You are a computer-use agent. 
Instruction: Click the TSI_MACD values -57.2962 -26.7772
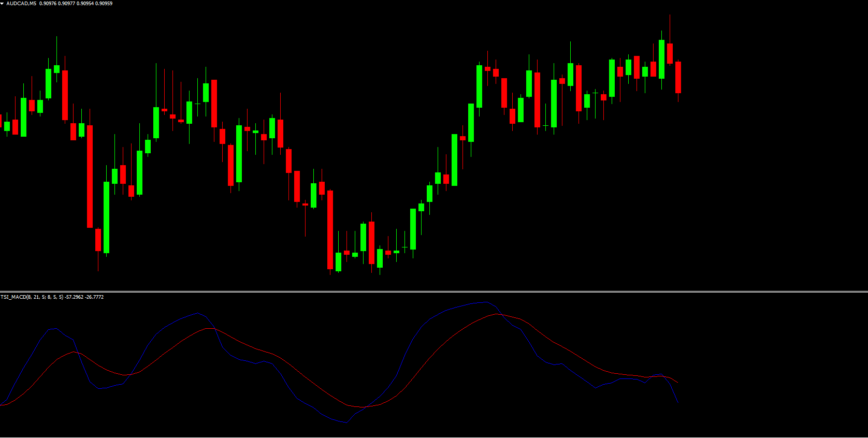[84, 297]
